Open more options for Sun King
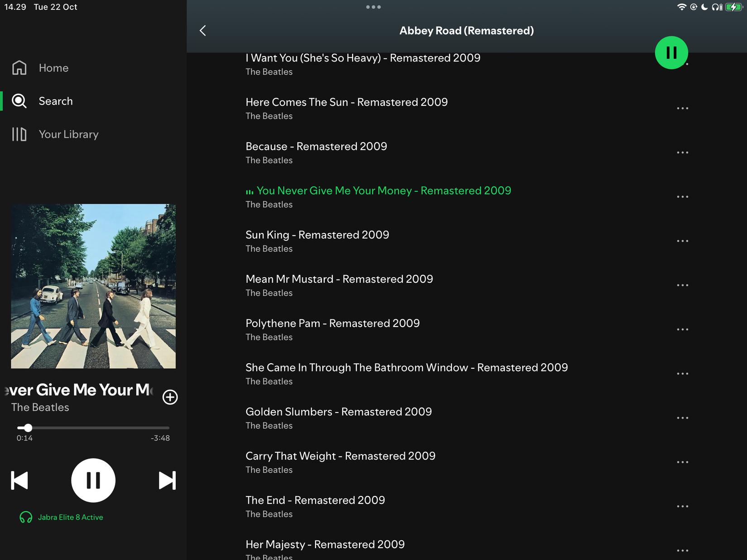Viewport: 747px width, 560px height. tap(683, 241)
